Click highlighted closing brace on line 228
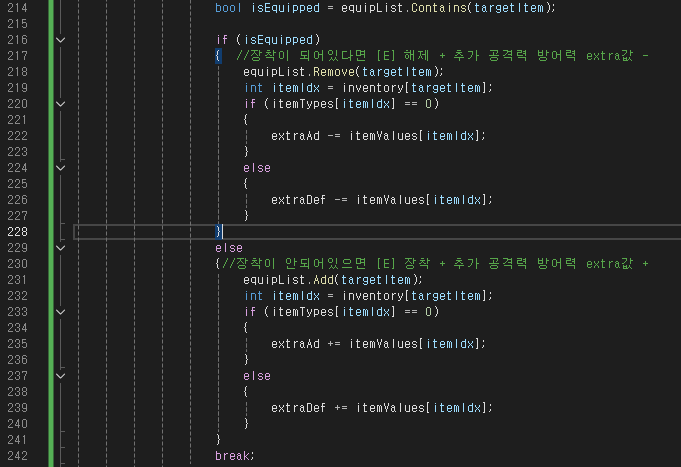681x467 pixels. tap(218, 232)
